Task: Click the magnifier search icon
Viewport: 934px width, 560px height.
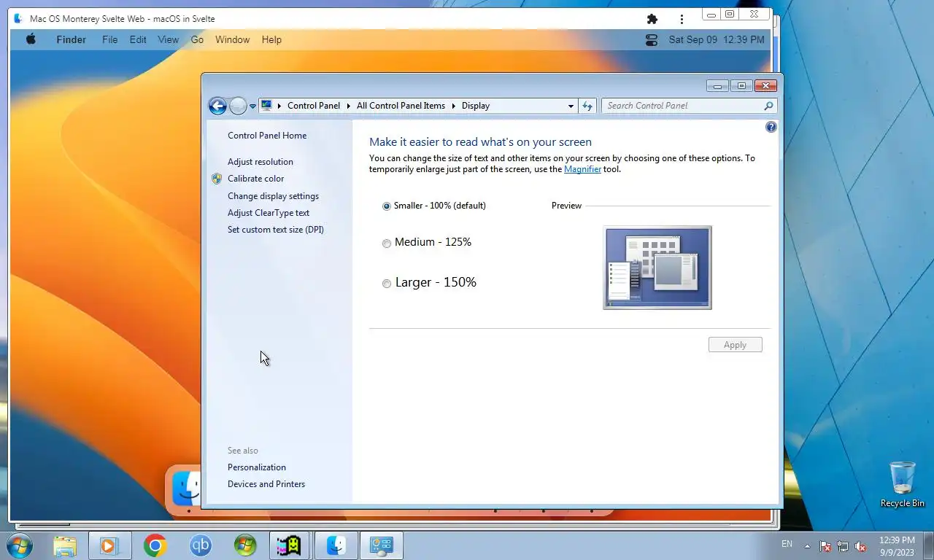Action: (x=768, y=106)
